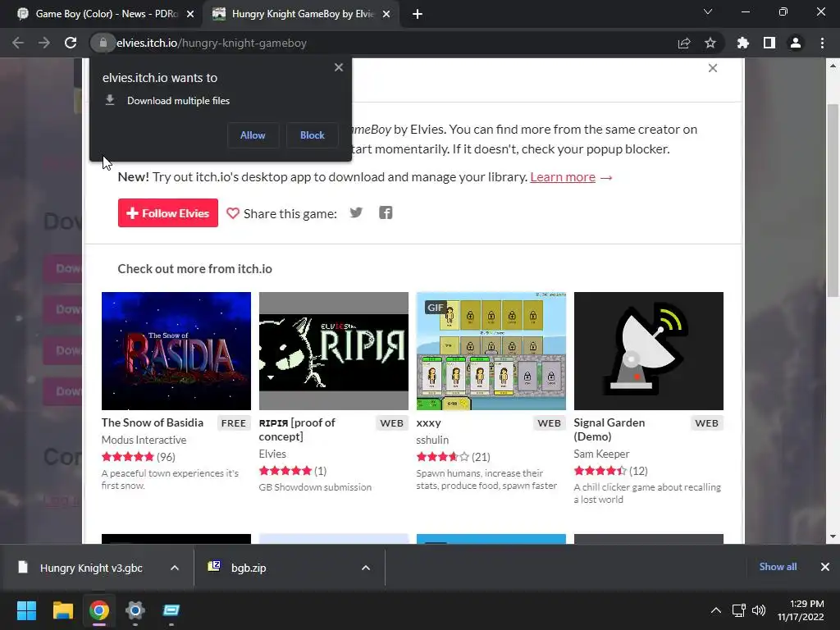Image resolution: width=840 pixels, height=630 pixels.
Task: Expand bgb.zip download options
Action: [x=366, y=568]
